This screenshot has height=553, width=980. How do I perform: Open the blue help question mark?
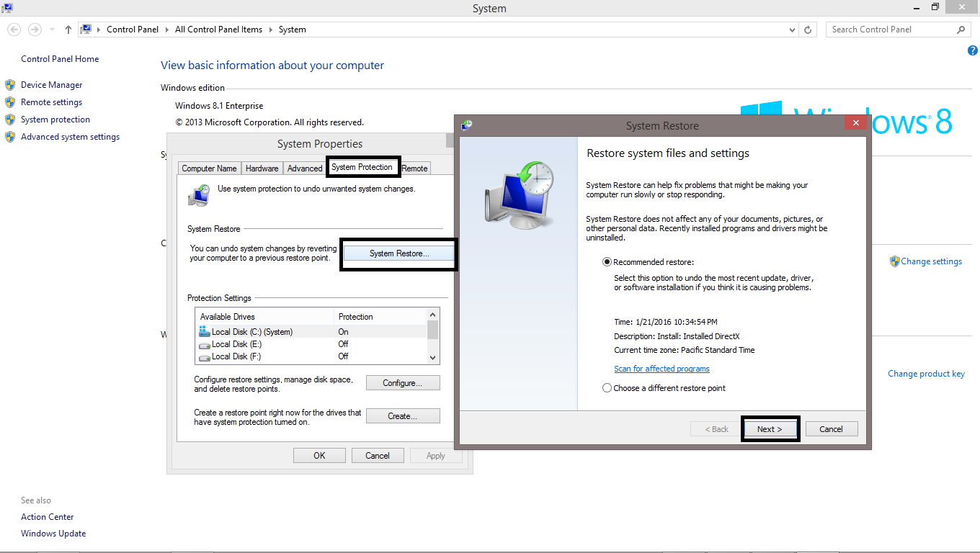973,50
